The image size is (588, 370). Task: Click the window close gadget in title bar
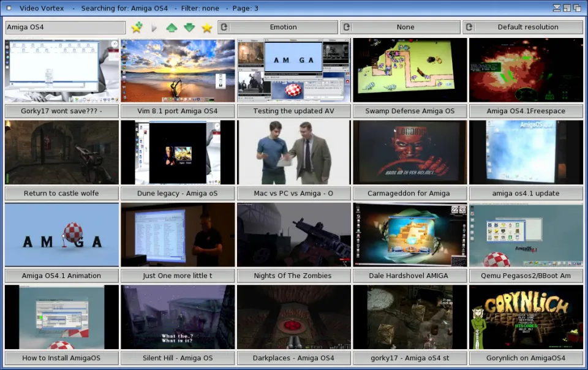pos(9,8)
